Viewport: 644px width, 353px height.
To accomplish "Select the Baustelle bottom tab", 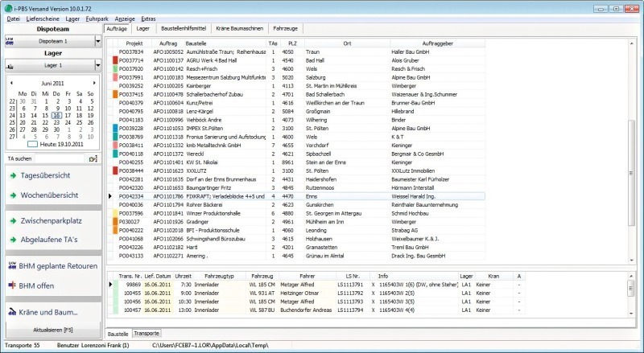I will click(x=118, y=334).
